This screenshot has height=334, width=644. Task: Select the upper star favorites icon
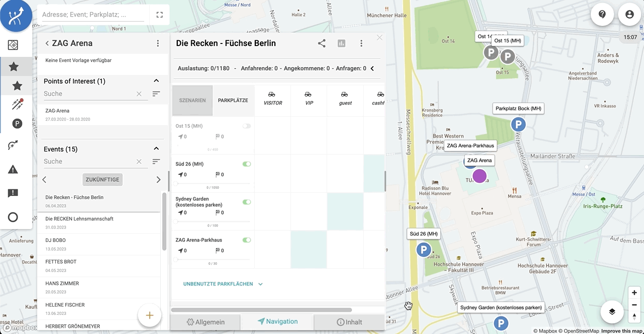click(x=13, y=66)
